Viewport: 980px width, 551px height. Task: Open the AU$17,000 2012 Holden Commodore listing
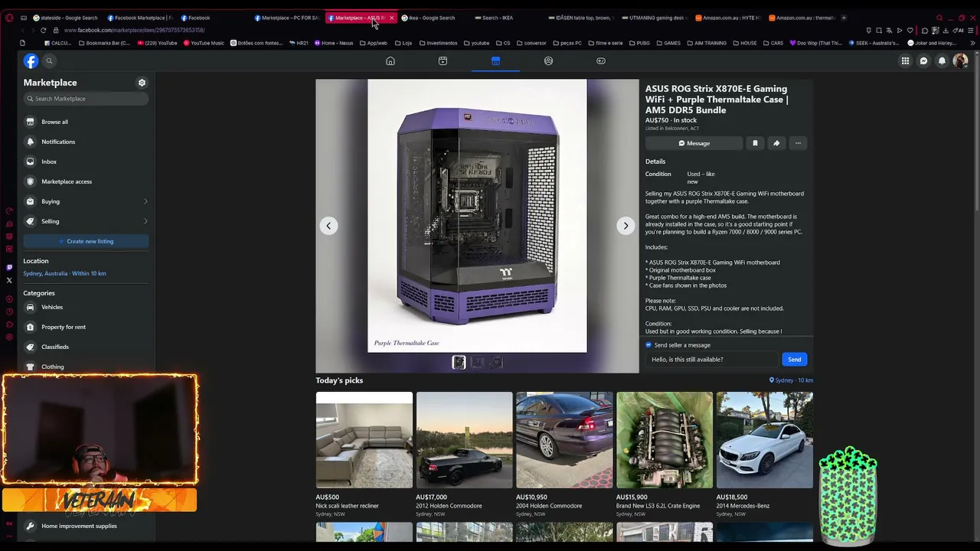(464, 455)
